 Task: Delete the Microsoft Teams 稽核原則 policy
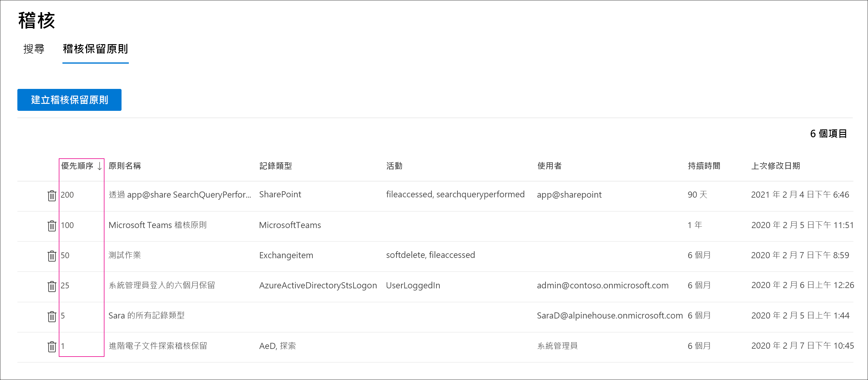point(51,226)
